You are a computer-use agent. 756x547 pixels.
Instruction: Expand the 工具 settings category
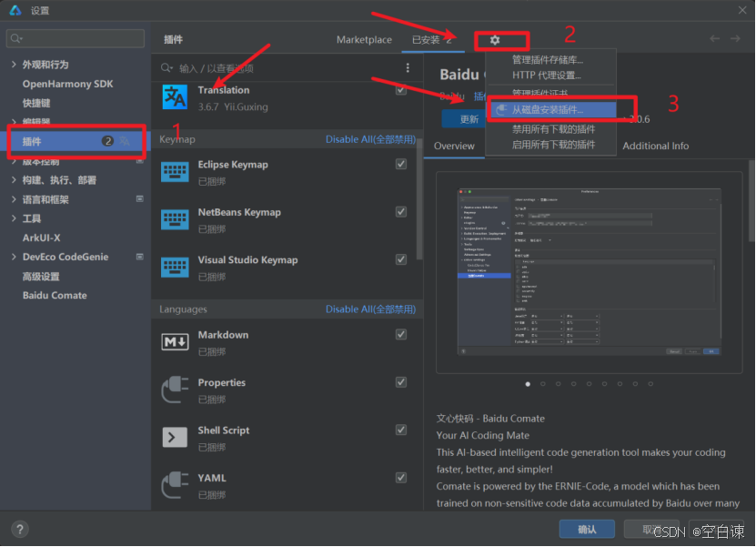tap(14, 218)
